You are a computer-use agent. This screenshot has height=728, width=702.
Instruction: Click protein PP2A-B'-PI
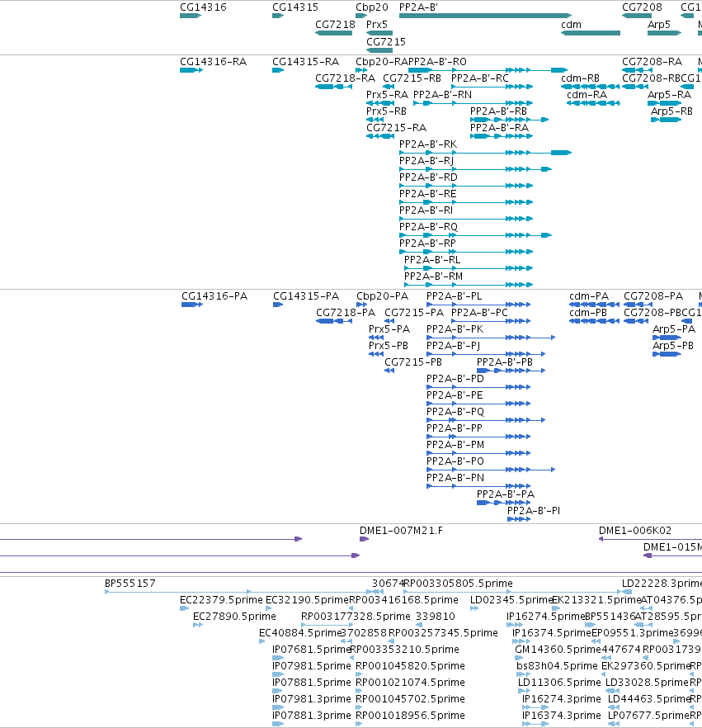(x=534, y=511)
